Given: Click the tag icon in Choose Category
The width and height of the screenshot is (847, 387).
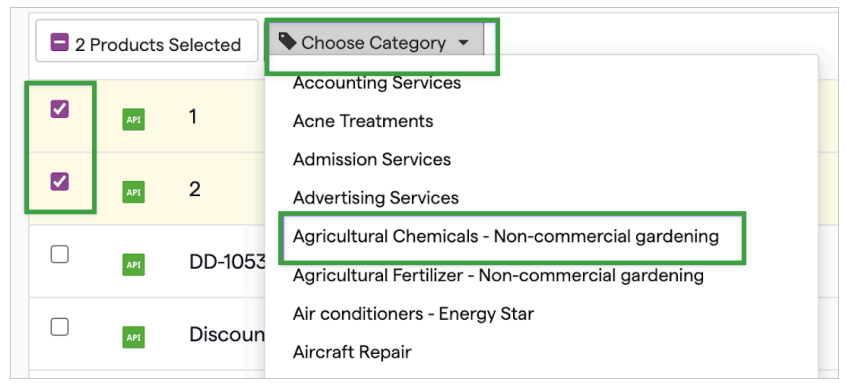Looking at the screenshot, I should [x=287, y=42].
